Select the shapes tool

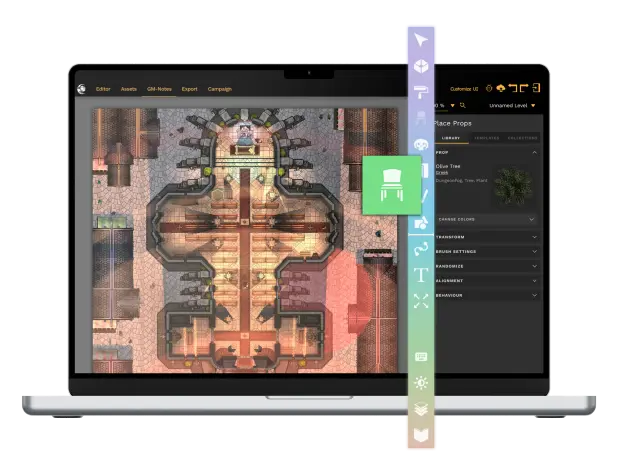[x=421, y=223]
